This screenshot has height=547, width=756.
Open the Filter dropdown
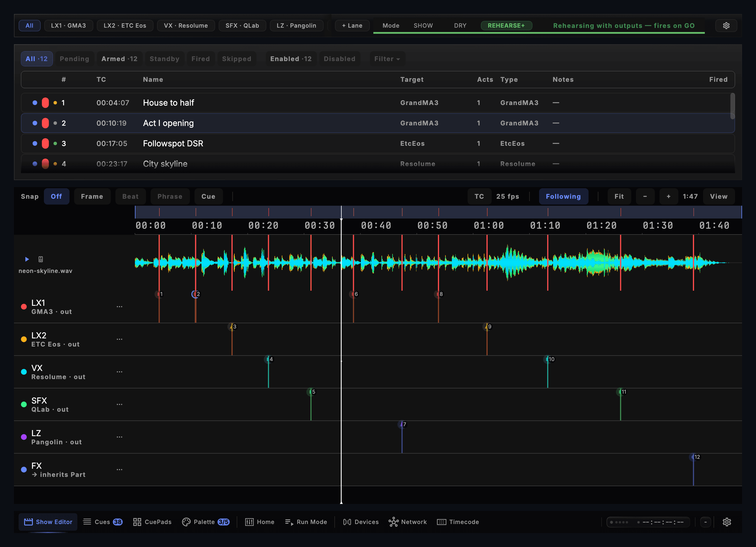(x=387, y=59)
